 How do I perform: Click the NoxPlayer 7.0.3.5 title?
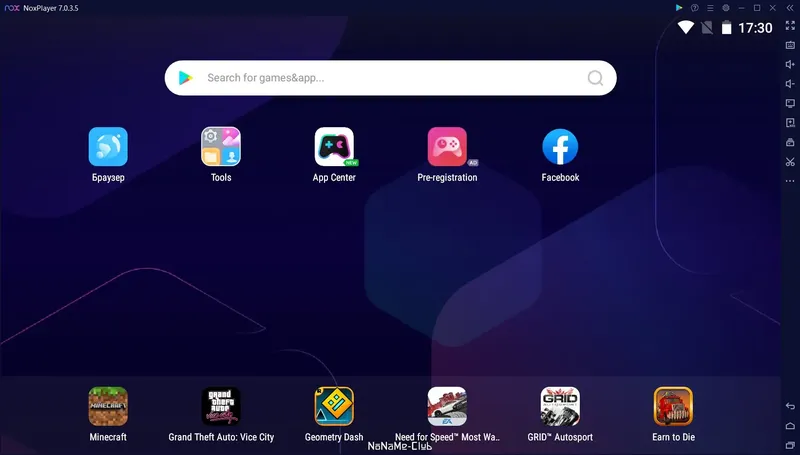click(51, 8)
